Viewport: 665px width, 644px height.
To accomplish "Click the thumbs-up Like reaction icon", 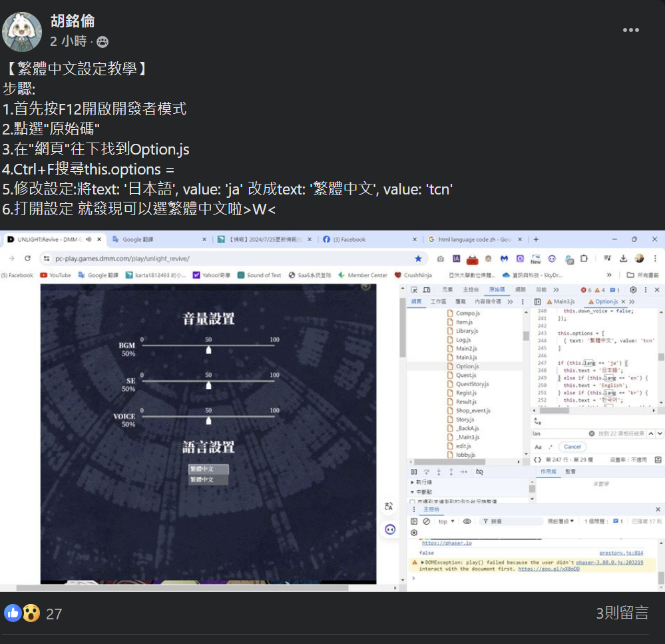I will coord(13,613).
